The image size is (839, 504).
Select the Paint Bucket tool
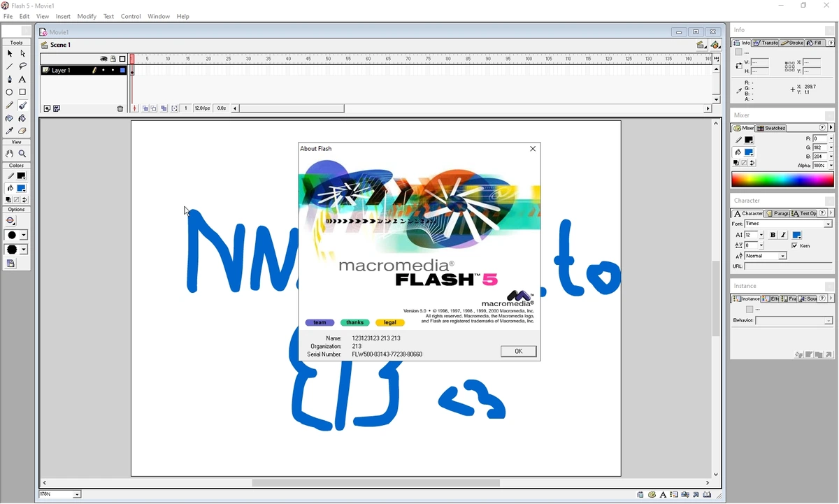click(23, 118)
